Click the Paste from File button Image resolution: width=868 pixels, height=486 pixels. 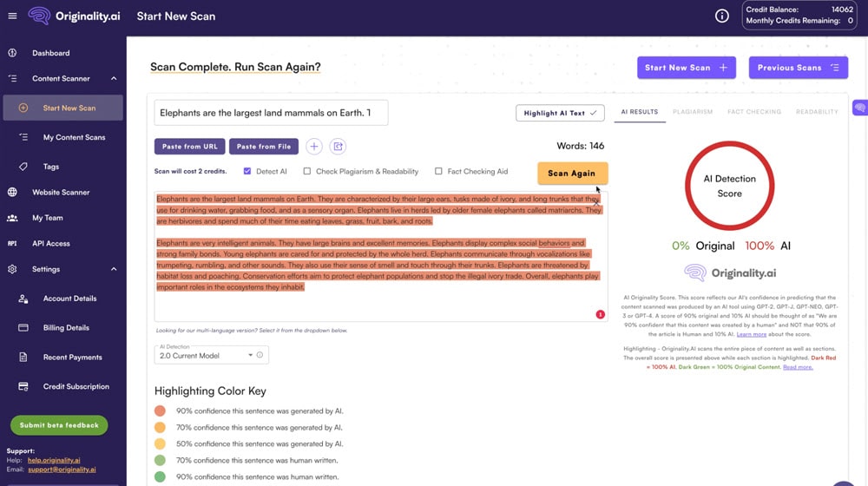pyautogui.click(x=264, y=146)
